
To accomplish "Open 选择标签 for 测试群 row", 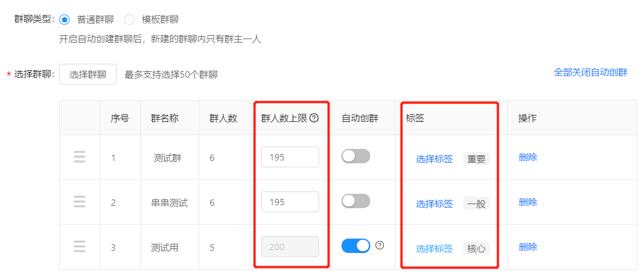I will (434, 159).
